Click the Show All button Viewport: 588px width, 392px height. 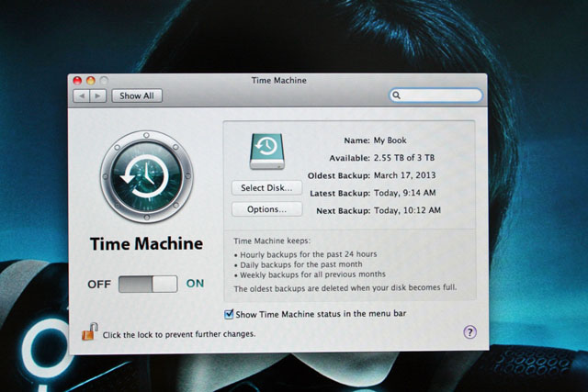[137, 95]
